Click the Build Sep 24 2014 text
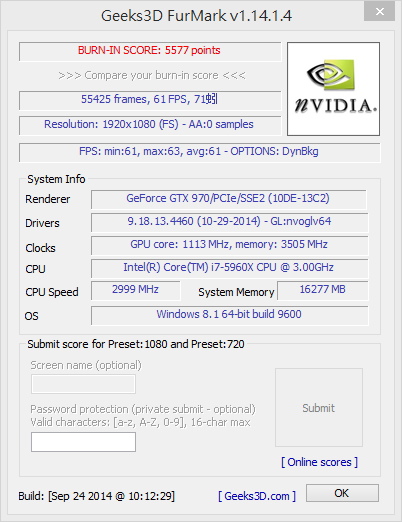402x522 pixels. point(97,496)
